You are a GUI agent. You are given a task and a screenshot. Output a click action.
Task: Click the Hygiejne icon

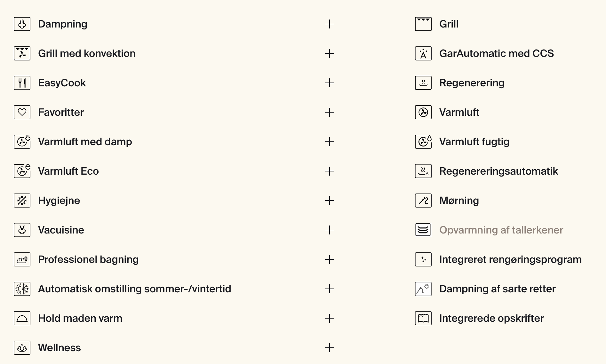pyautogui.click(x=22, y=201)
